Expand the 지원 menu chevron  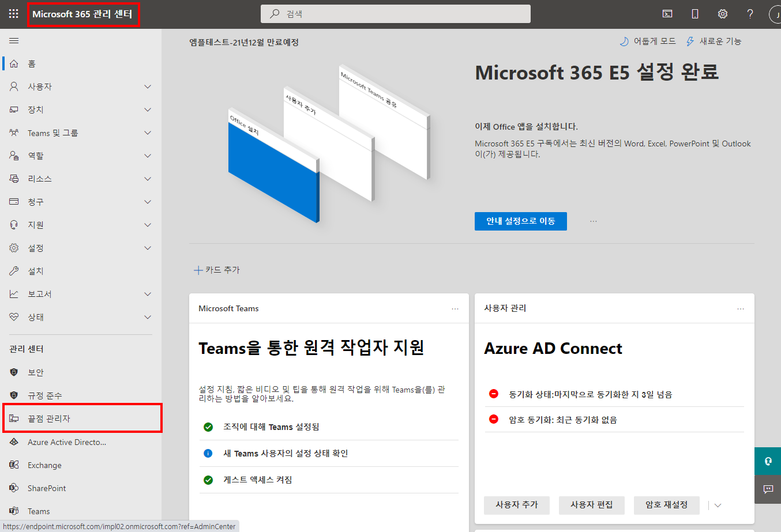[x=148, y=225]
